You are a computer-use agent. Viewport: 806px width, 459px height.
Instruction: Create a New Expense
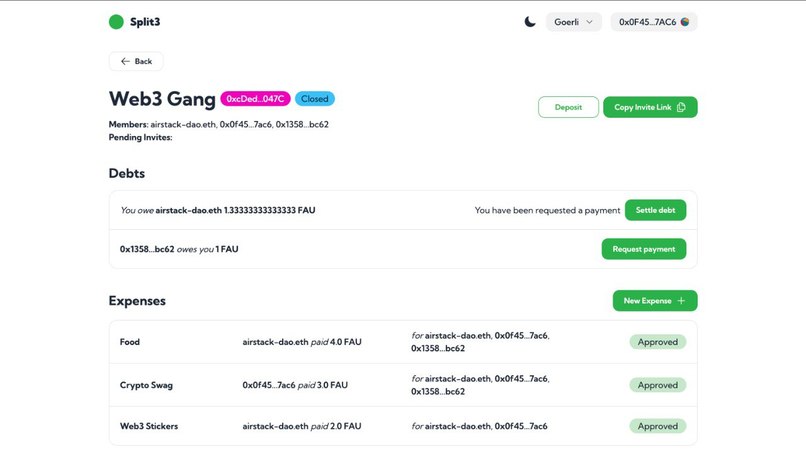[655, 301]
